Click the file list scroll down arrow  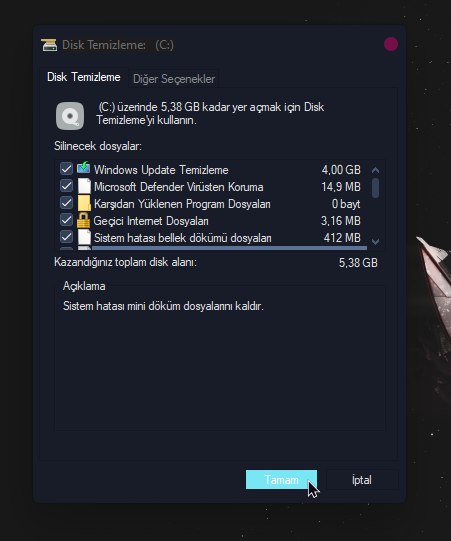[x=375, y=242]
